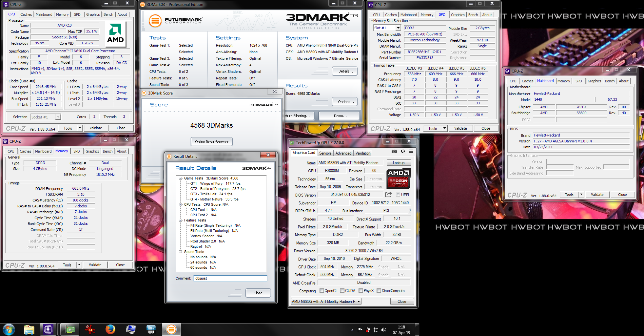Open the GPU-Z hamburger menu

(411, 151)
